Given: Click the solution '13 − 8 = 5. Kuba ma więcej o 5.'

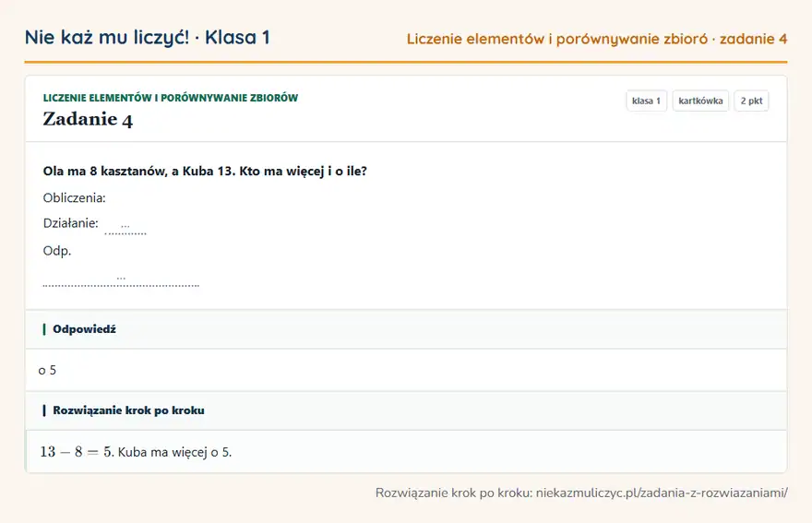Looking at the screenshot, I should (137, 452).
